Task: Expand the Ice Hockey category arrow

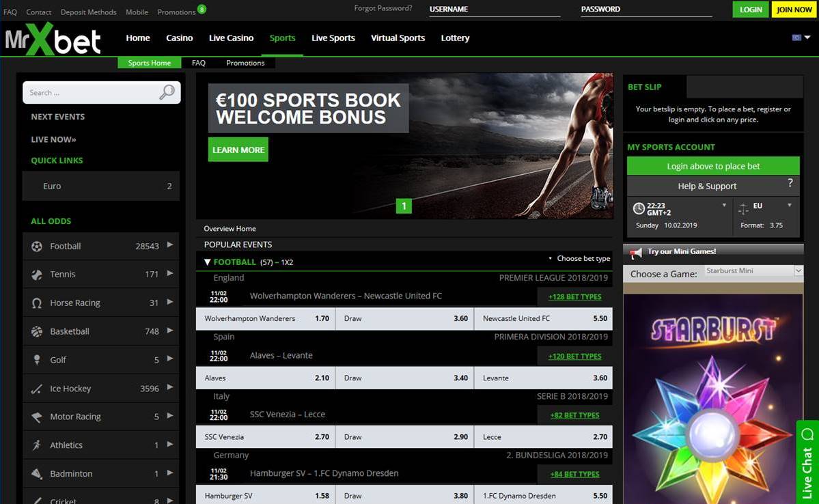Action: [170, 387]
